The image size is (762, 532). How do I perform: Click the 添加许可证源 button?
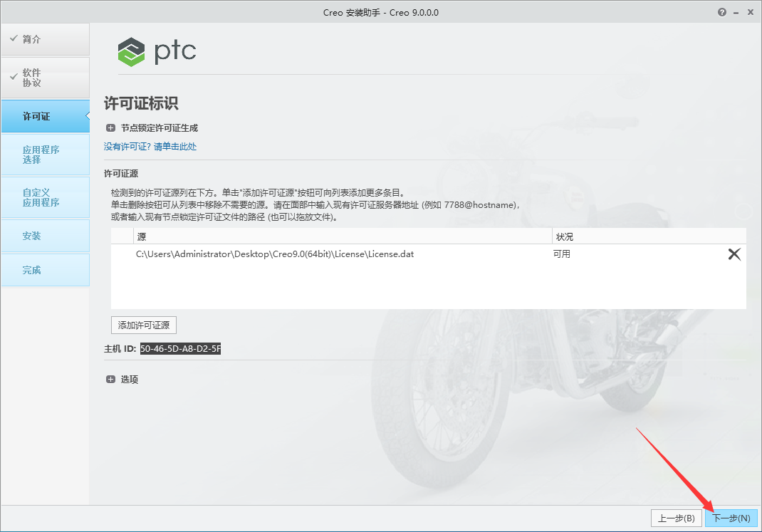tap(144, 325)
